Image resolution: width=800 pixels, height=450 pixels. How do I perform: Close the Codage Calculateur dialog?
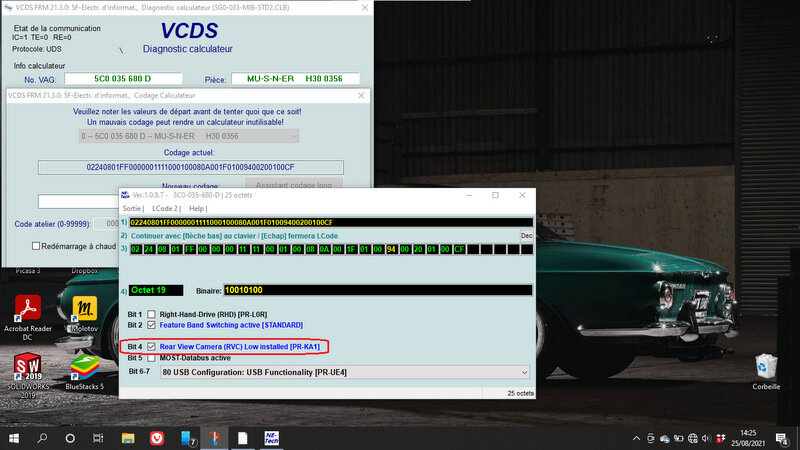click(361, 95)
